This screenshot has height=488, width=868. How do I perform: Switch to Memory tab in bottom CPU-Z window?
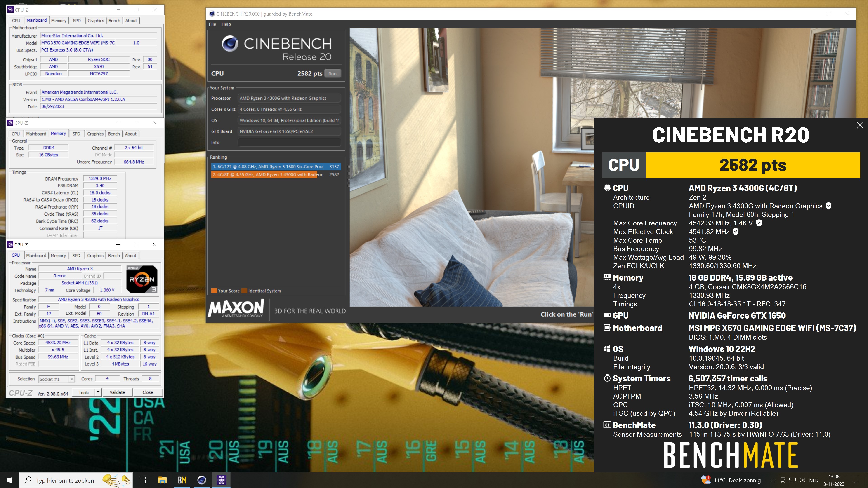[x=58, y=256]
